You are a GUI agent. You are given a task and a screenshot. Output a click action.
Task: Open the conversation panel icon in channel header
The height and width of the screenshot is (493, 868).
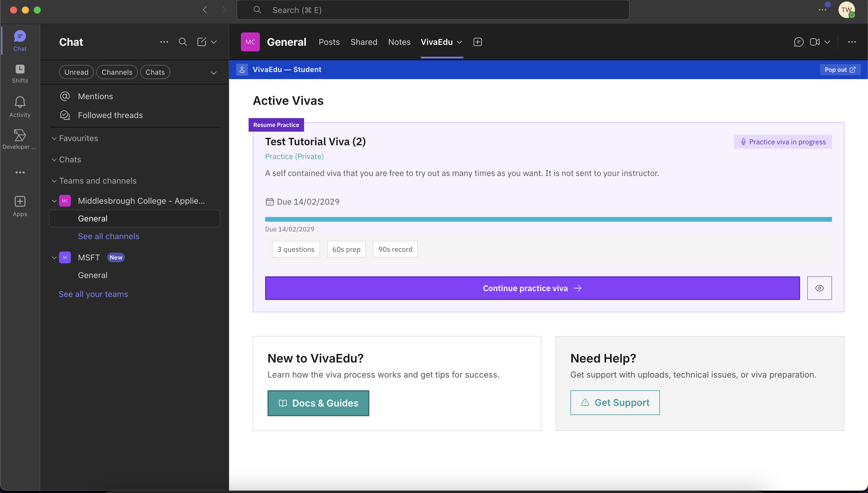point(799,42)
